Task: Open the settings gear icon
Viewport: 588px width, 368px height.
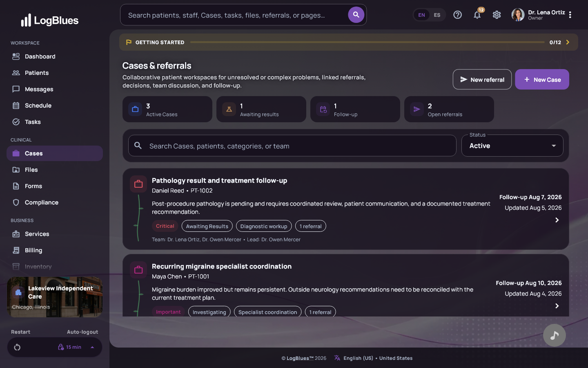Action: point(497,15)
